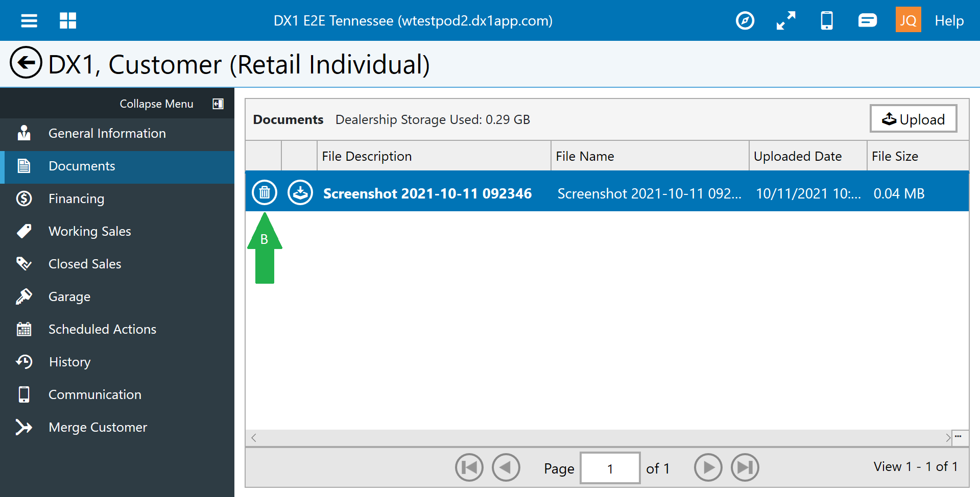980x497 pixels.
Task: Sort by File Description column
Action: coord(434,156)
